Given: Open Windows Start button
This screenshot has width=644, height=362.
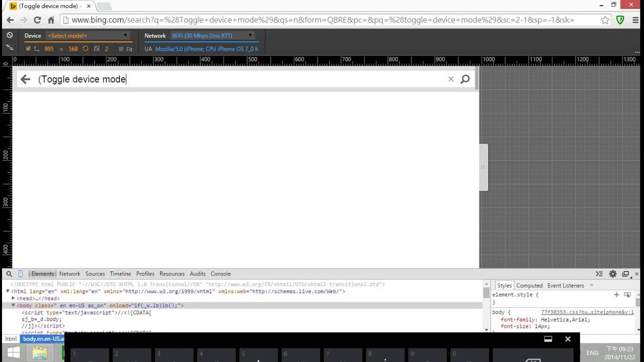Looking at the screenshot, I should [14, 352].
